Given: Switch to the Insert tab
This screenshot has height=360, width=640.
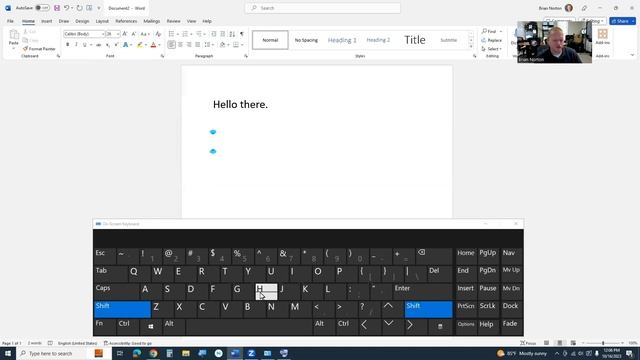Looking at the screenshot, I should click(47, 21).
